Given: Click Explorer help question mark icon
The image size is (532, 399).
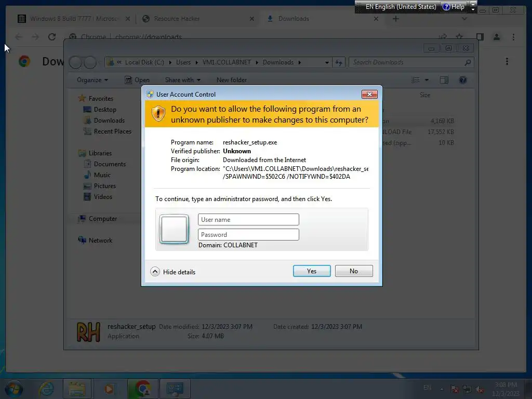Looking at the screenshot, I should click(462, 80).
